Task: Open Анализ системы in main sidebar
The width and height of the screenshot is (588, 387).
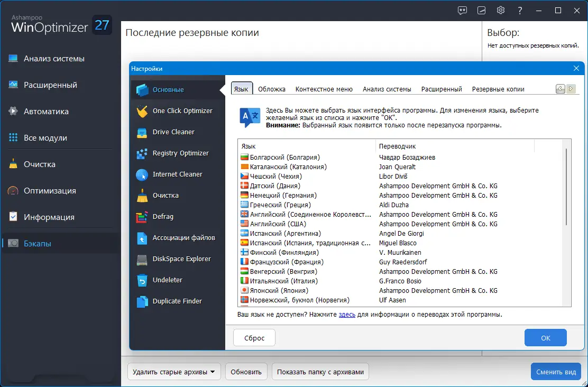Action: point(60,59)
